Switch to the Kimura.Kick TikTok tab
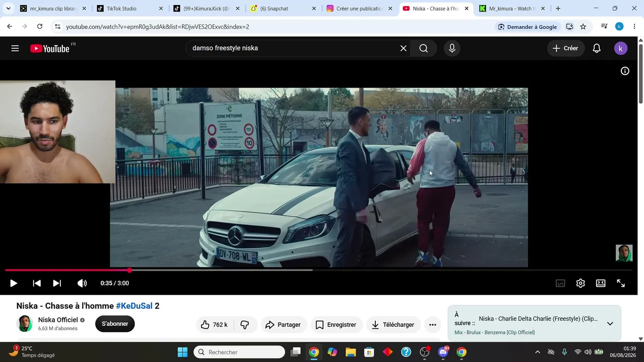The width and height of the screenshot is (644, 362). [x=206, y=9]
